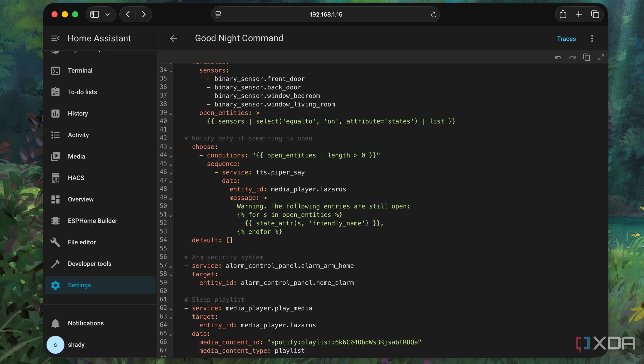Open the three-dot overflow menu
Image resolution: width=644 pixels, height=364 pixels.
coord(592,38)
